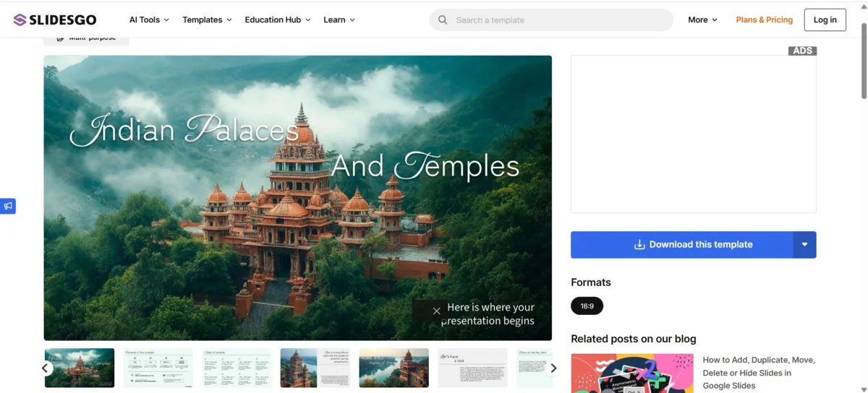Close the overlay with X icon on slide
This screenshot has height=393, width=868.
[x=436, y=311]
